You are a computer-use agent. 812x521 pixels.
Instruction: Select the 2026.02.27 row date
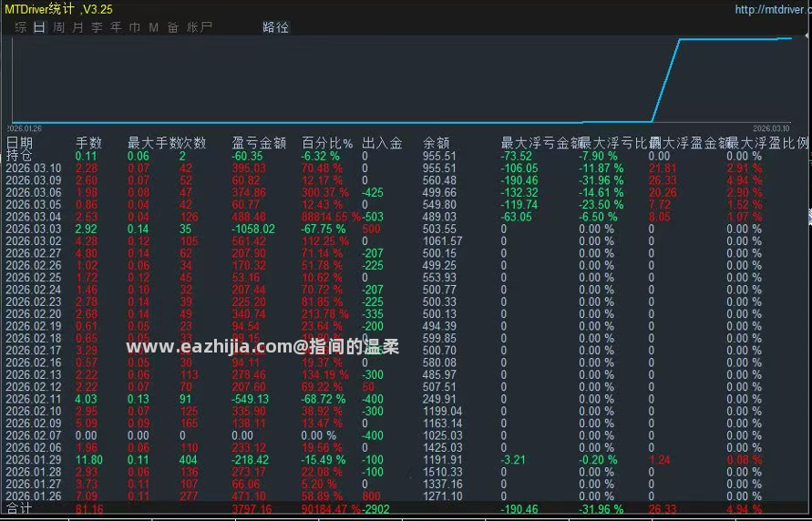pyautogui.click(x=33, y=253)
